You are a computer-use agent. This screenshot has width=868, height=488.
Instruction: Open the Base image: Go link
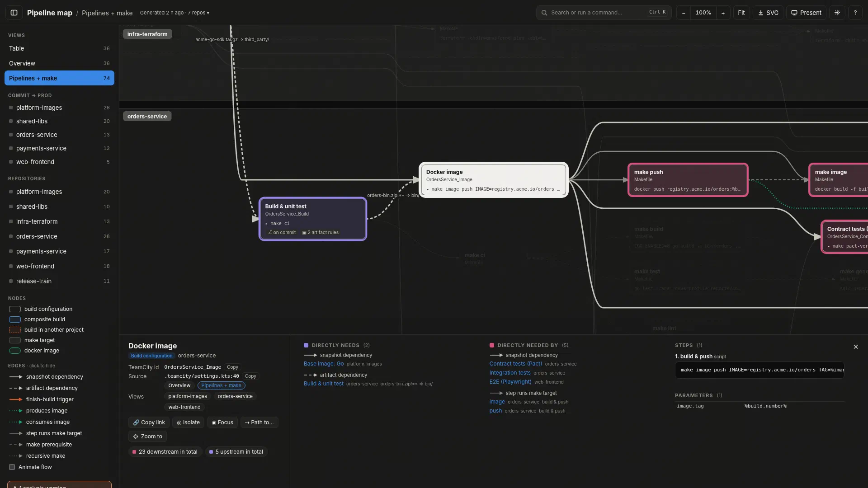tap(324, 364)
